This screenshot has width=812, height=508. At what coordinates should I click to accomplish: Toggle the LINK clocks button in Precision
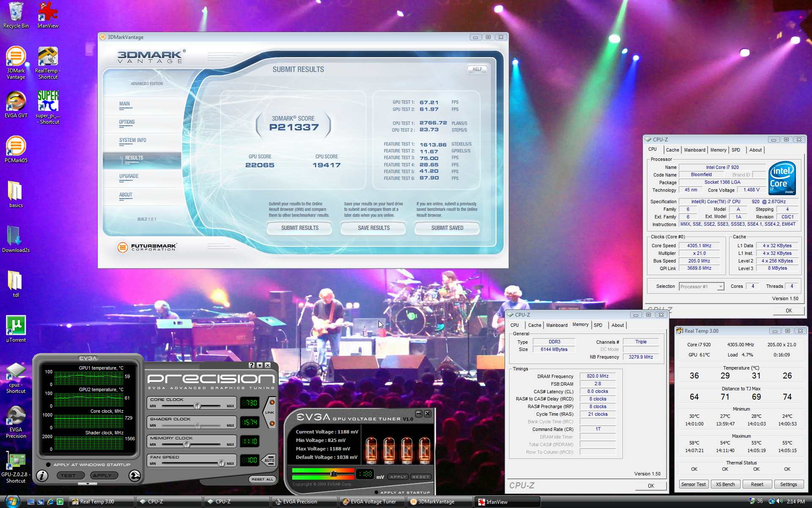click(270, 412)
